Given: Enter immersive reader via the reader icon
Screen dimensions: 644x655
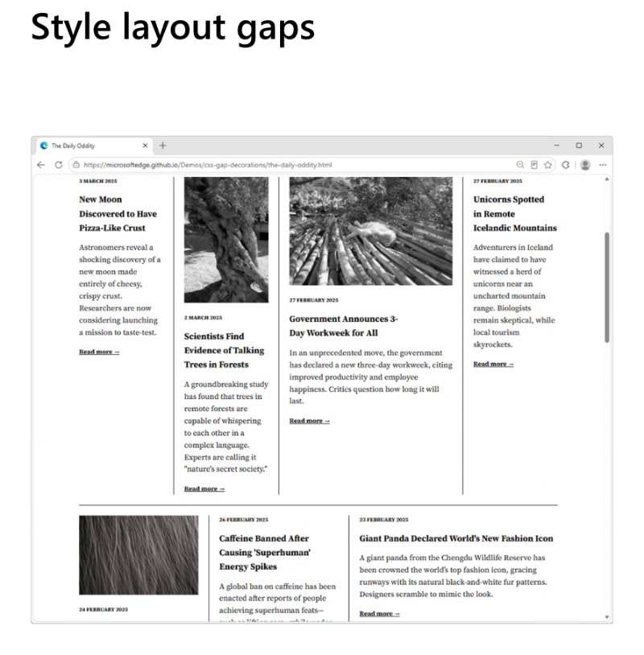Looking at the screenshot, I should click(x=534, y=165).
